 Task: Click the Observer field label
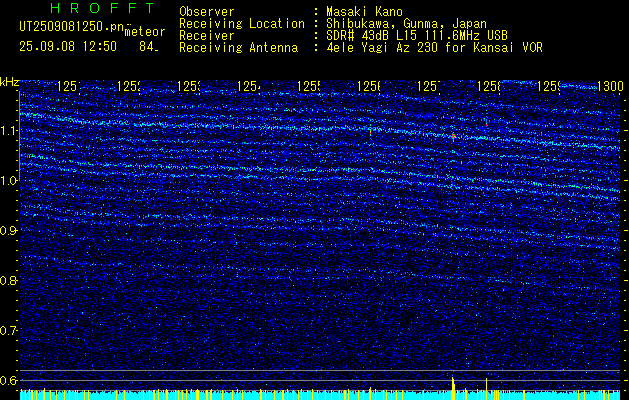click(207, 12)
